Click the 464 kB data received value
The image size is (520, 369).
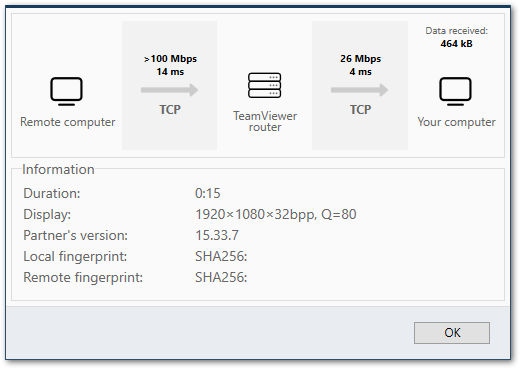point(456,44)
